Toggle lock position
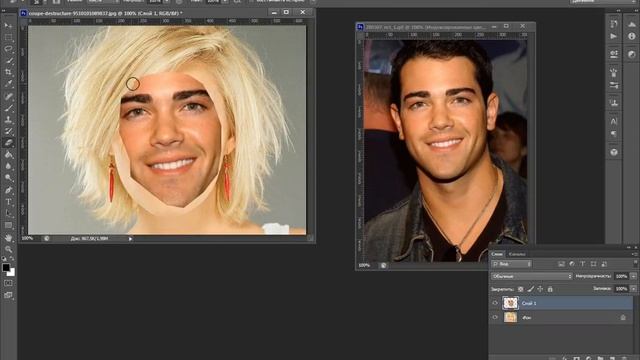 click(x=540, y=289)
